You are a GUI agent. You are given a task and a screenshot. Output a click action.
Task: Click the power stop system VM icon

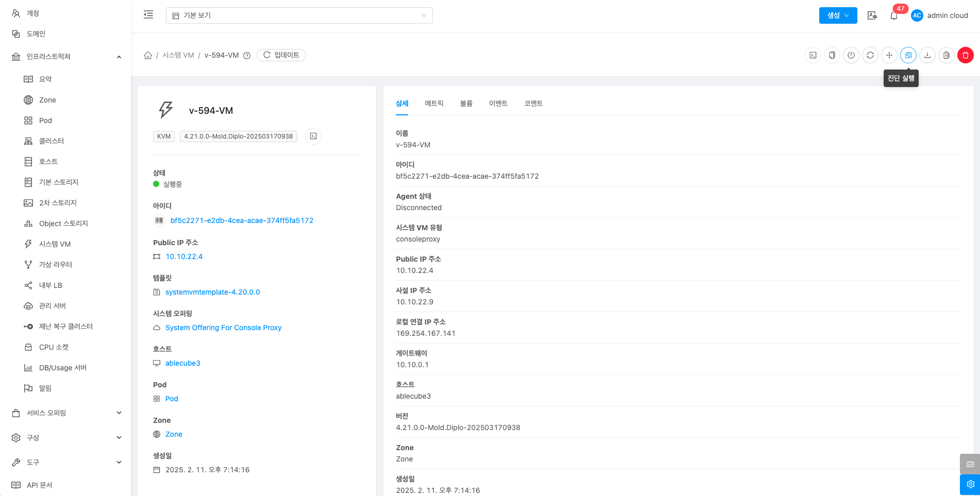click(x=851, y=55)
